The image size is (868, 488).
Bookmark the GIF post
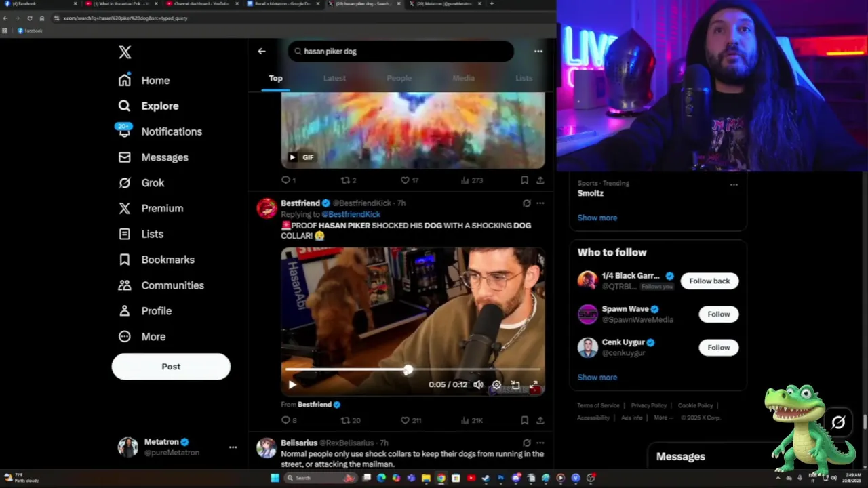click(x=524, y=180)
